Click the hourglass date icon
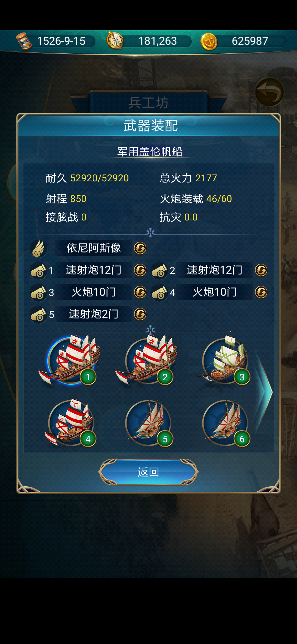Image resolution: width=297 pixels, height=644 pixels. (x=24, y=41)
